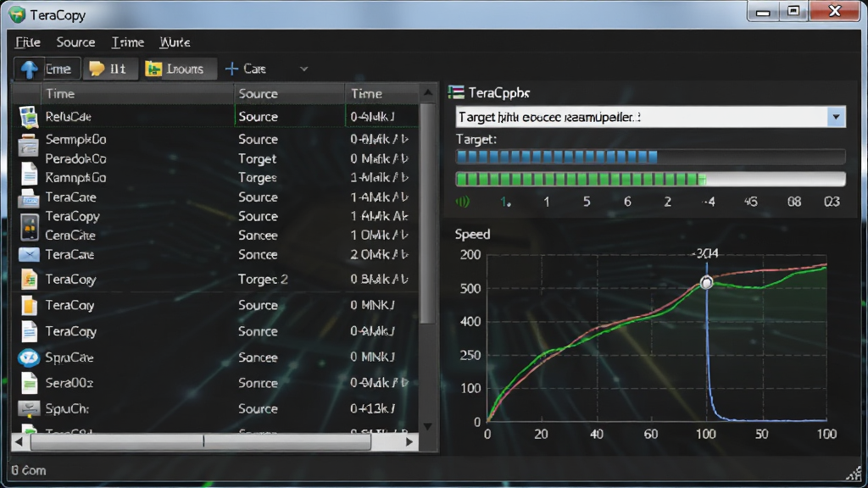Click the yellow file icon of the 0 MINKJ TeraCopy row
This screenshot has width=868, height=488.
pyautogui.click(x=29, y=305)
